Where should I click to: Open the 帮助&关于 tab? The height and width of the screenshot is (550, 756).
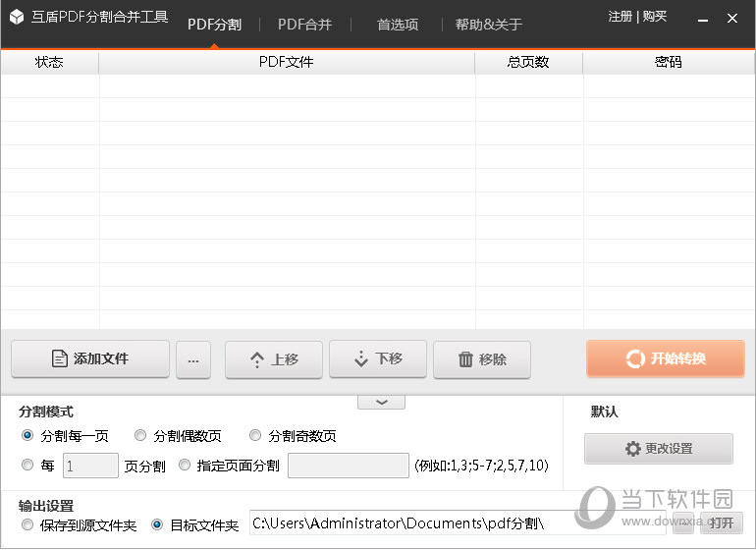pos(488,25)
